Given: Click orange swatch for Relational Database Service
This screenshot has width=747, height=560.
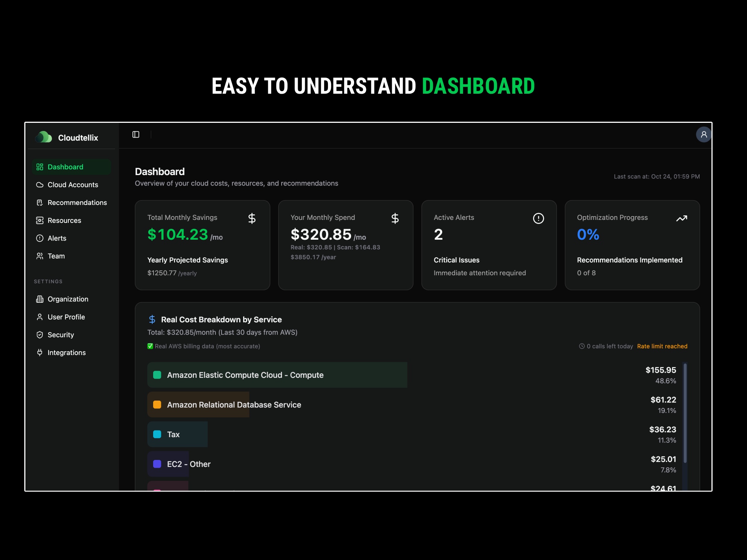Looking at the screenshot, I should pyautogui.click(x=157, y=405).
